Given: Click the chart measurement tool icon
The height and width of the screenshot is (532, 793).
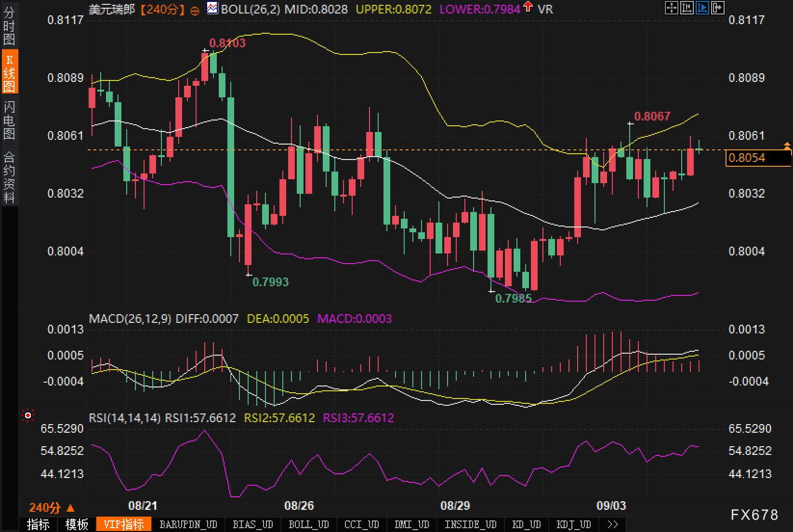Looking at the screenshot, I should click(x=687, y=8).
